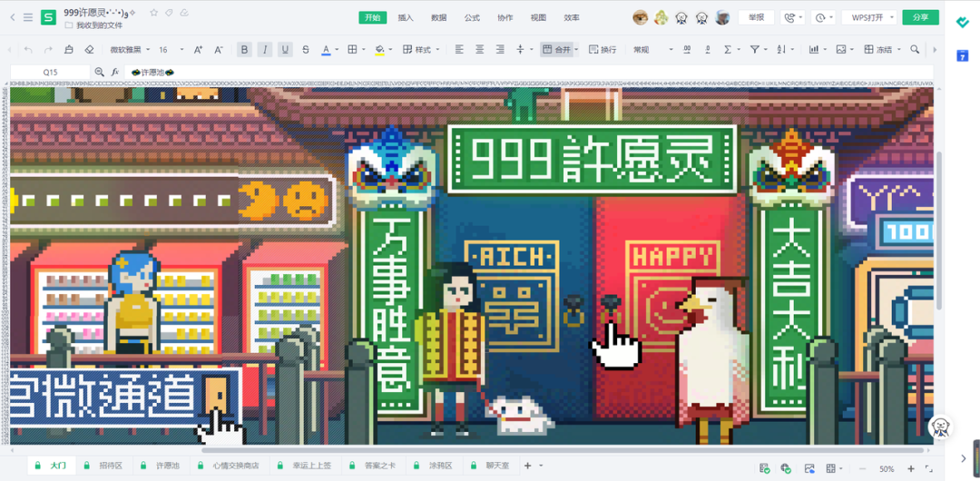Increase font size with A+ icon
The image size is (980, 481).
click(x=198, y=49)
